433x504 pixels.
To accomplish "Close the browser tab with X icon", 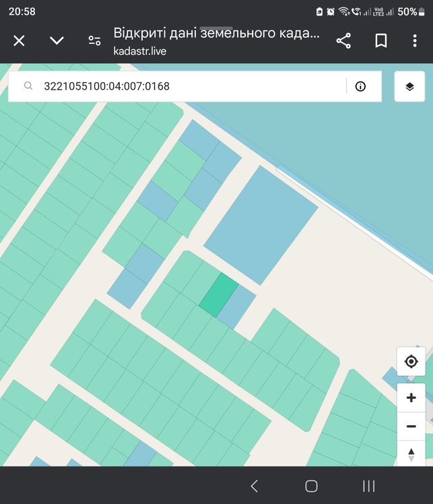I will pyautogui.click(x=19, y=41).
